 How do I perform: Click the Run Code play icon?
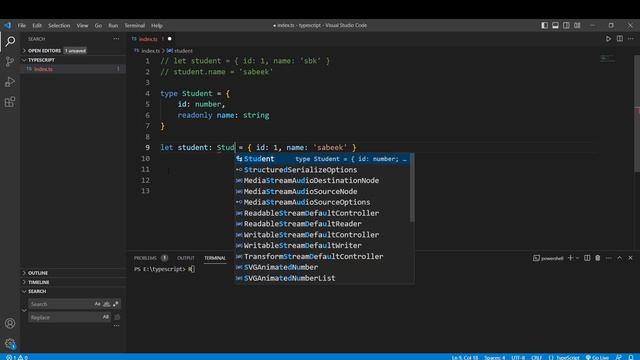609,39
